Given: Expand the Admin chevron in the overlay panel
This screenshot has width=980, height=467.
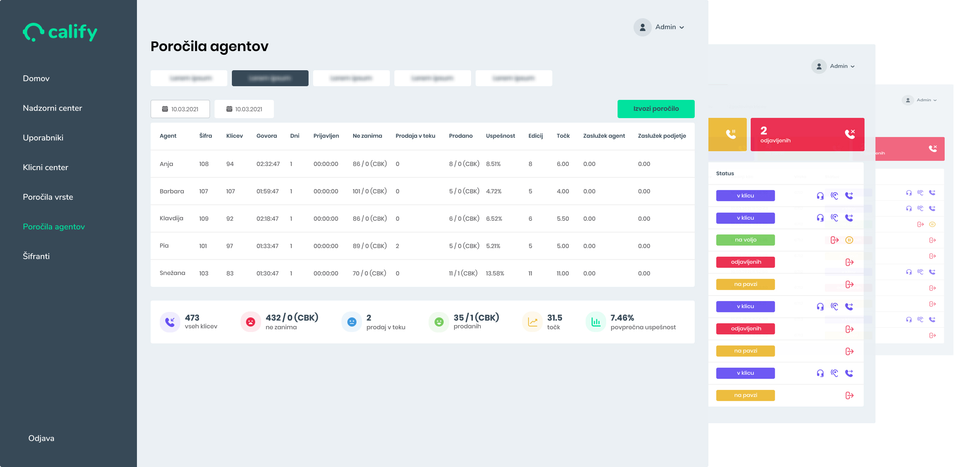Looking at the screenshot, I should pyautogui.click(x=854, y=66).
